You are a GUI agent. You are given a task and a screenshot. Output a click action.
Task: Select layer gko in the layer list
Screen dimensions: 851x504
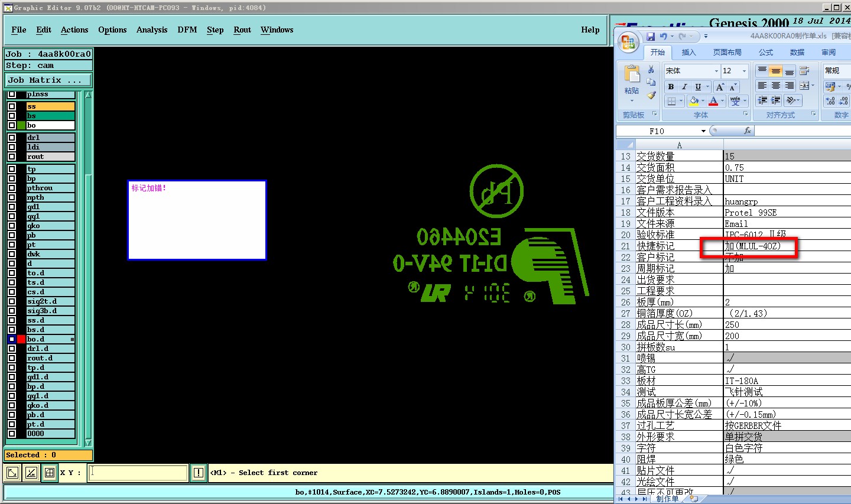(51, 226)
